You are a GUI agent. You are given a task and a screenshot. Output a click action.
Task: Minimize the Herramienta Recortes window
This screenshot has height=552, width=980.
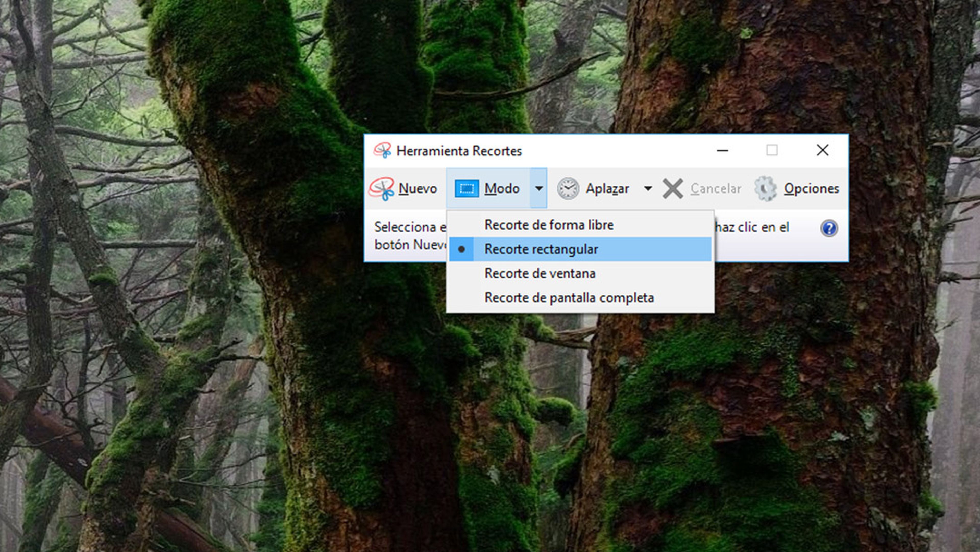click(722, 151)
